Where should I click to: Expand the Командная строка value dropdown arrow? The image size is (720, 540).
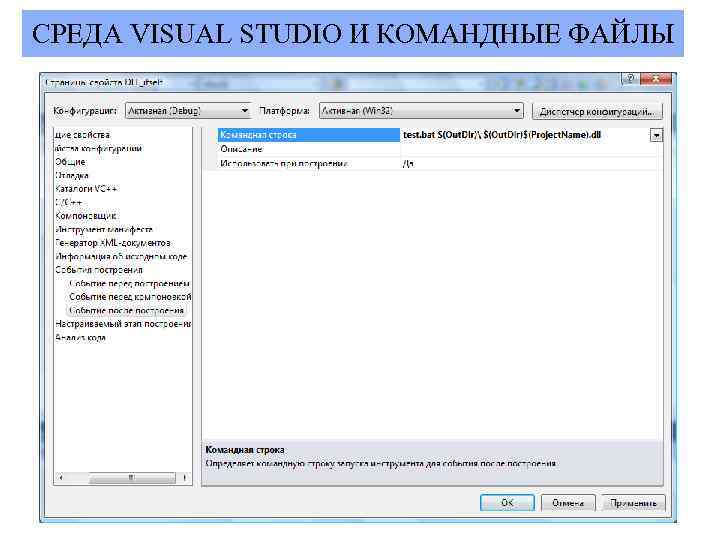click(x=656, y=135)
